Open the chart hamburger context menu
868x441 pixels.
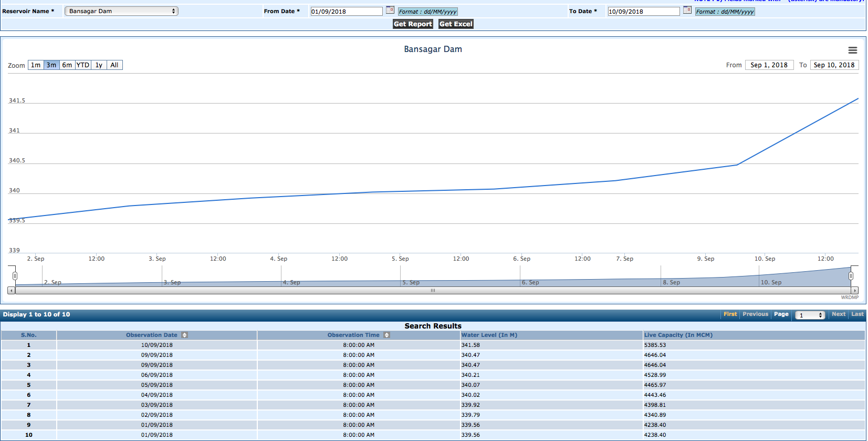click(852, 50)
